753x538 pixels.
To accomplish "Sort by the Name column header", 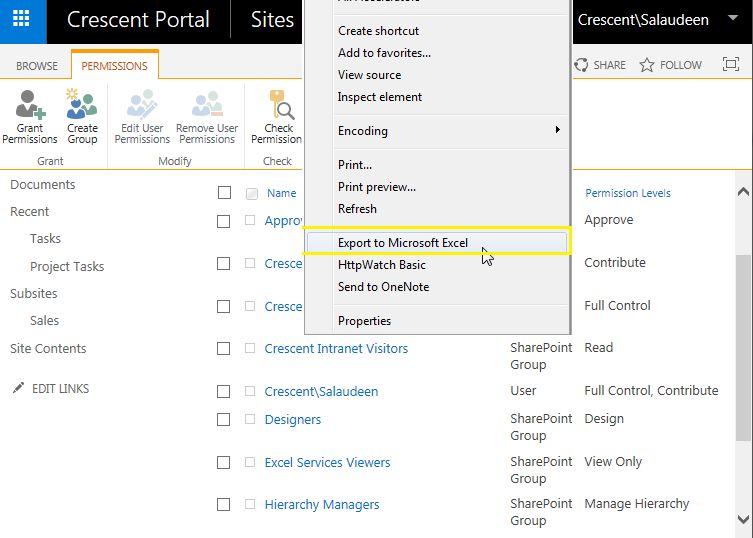I will (x=281, y=193).
